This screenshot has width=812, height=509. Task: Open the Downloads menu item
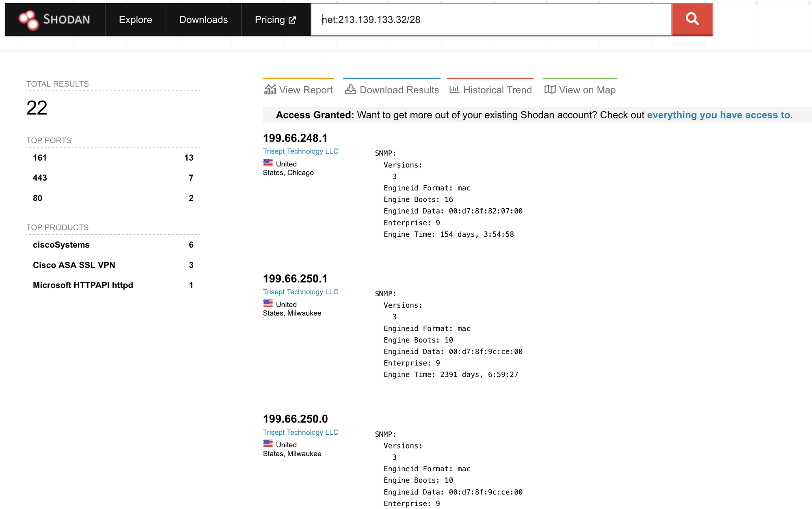pos(203,19)
